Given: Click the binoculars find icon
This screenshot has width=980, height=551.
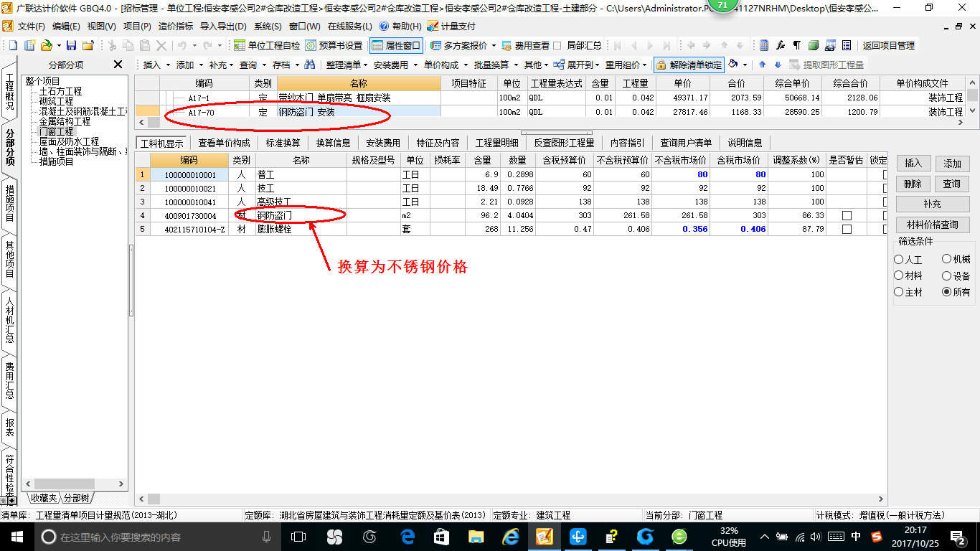Looking at the screenshot, I should pyautogui.click(x=310, y=65).
